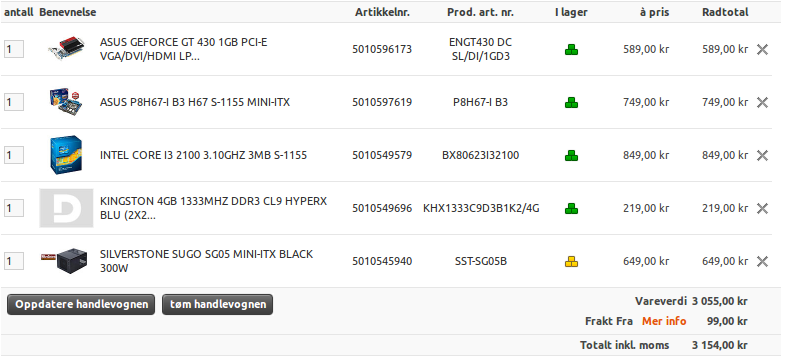Open ASUS GT 430 graphics card thumbnail
The width and height of the screenshot is (788, 364).
pos(66,48)
